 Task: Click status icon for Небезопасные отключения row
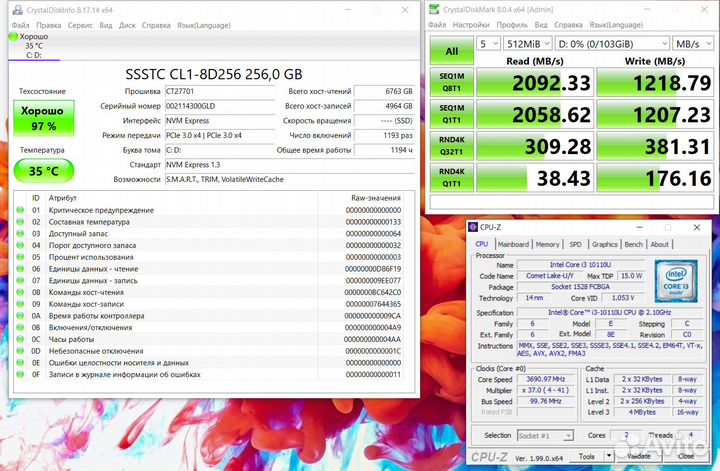tap(20, 351)
